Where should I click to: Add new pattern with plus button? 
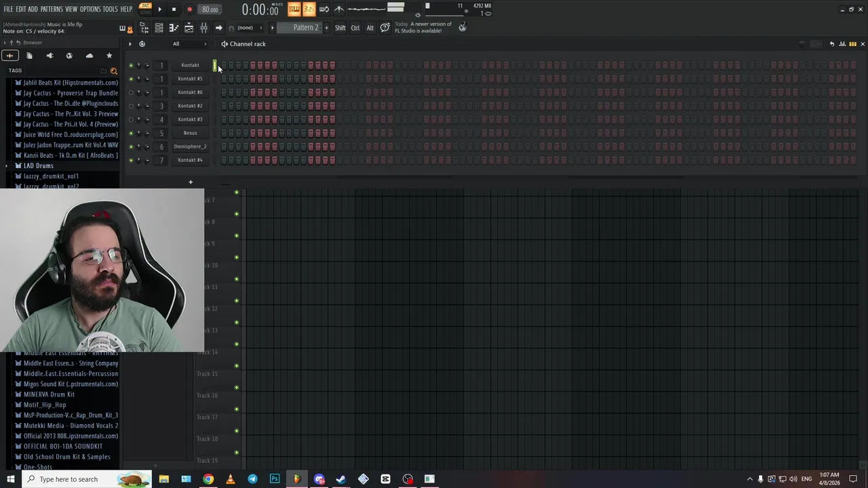[x=326, y=28]
